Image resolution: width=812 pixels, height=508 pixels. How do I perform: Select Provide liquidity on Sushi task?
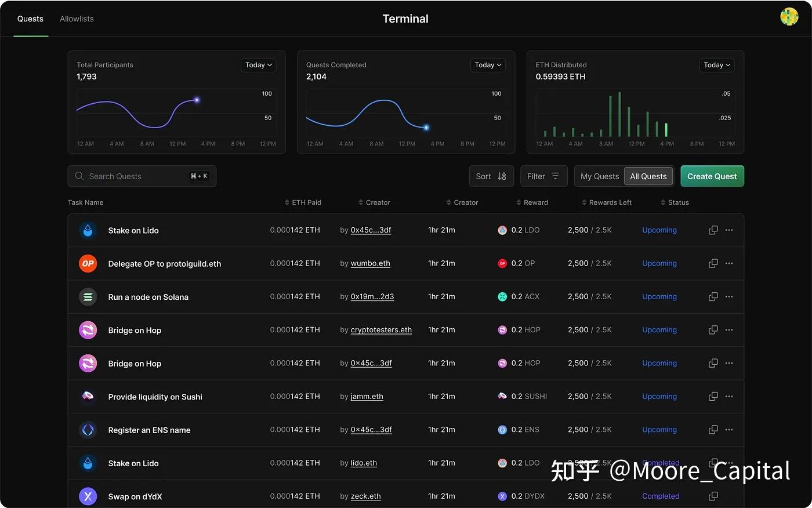coord(155,397)
